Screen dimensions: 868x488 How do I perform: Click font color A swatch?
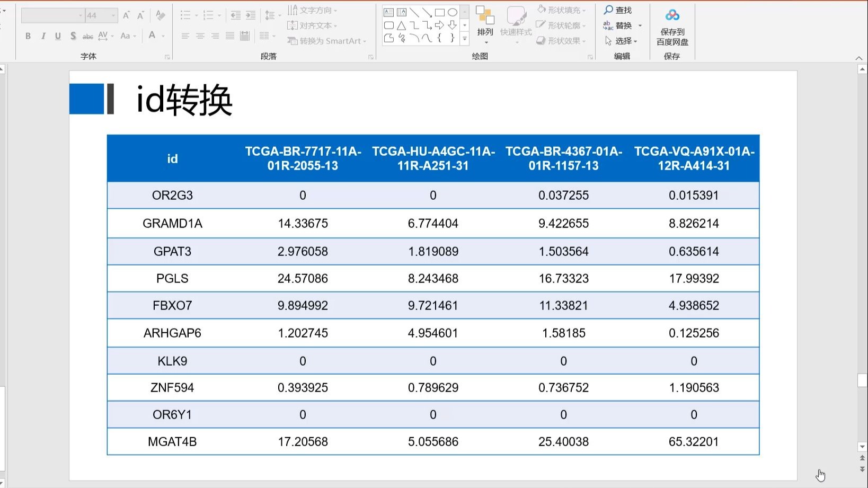[x=152, y=36]
